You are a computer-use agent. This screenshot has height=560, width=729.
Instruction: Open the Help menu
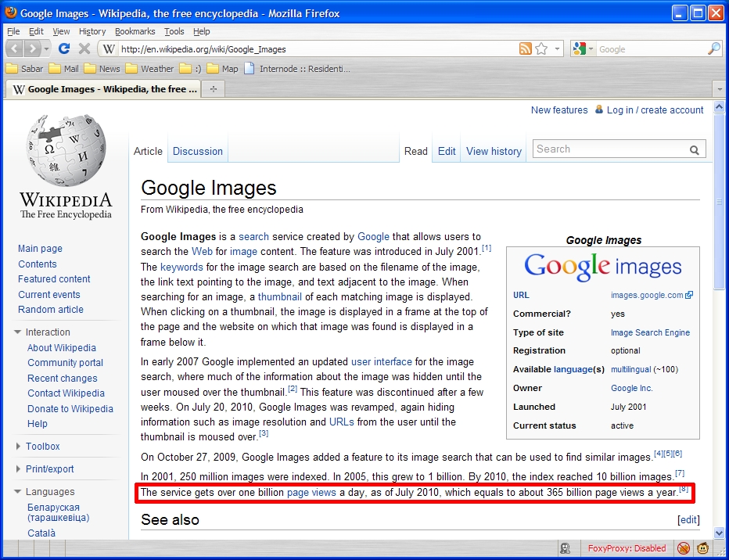tap(201, 31)
